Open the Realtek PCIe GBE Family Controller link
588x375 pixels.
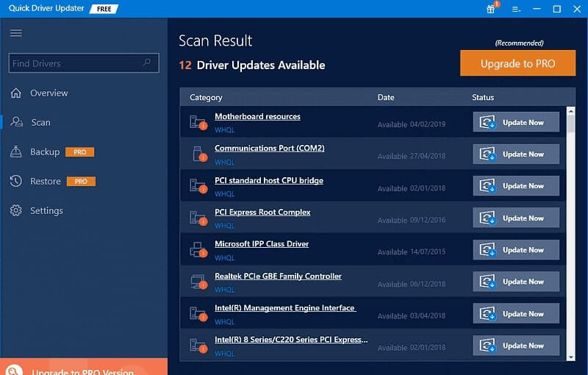[278, 276]
